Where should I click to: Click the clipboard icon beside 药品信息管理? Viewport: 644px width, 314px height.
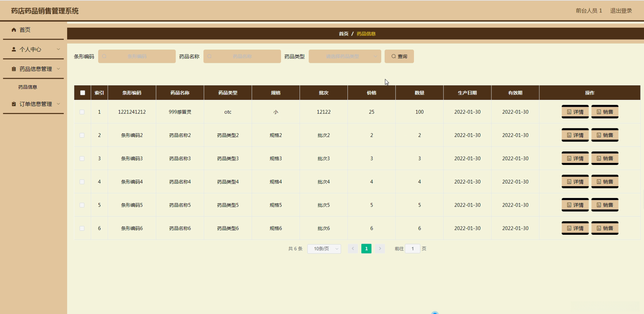click(x=14, y=69)
